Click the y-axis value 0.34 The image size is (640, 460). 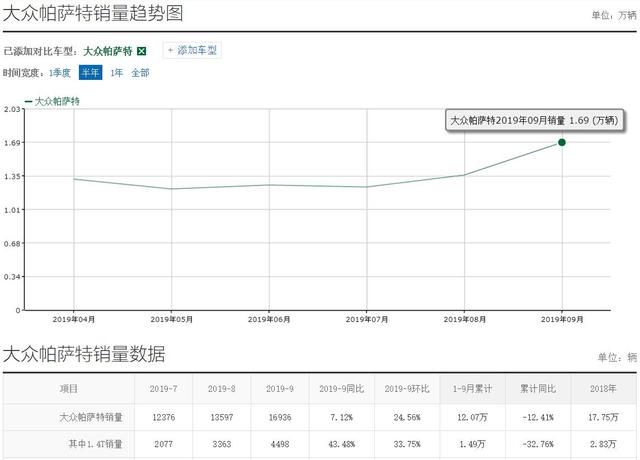(x=12, y=277)
